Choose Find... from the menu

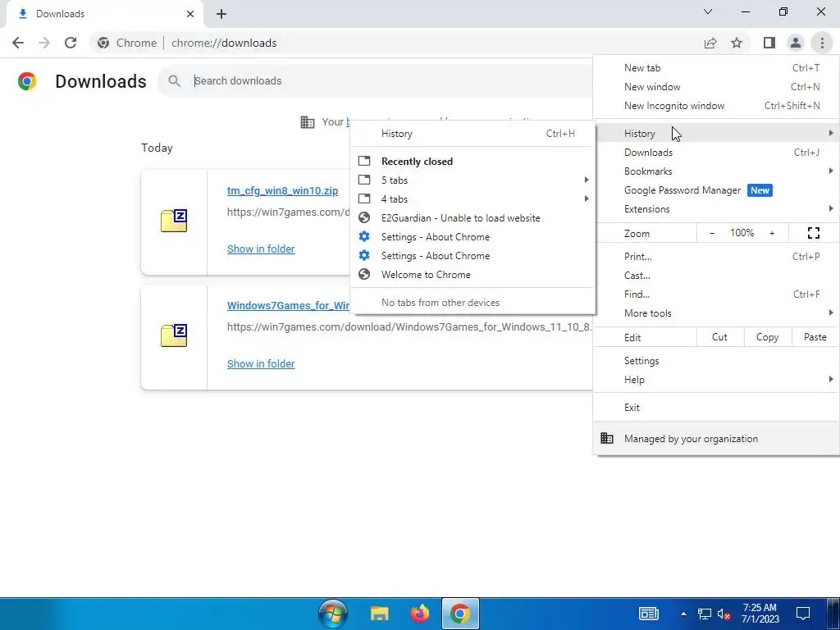tap(716, 294)
